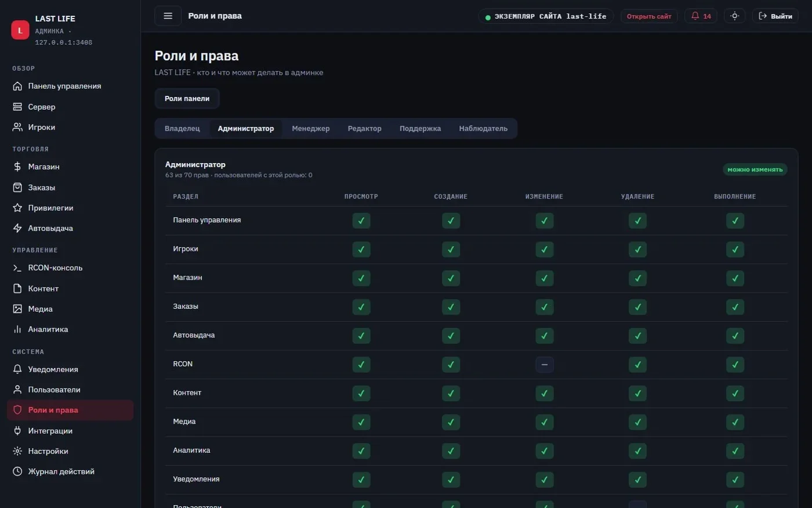Click the можно изменять status badge
812x508 pixels.
tap(755, 170)
